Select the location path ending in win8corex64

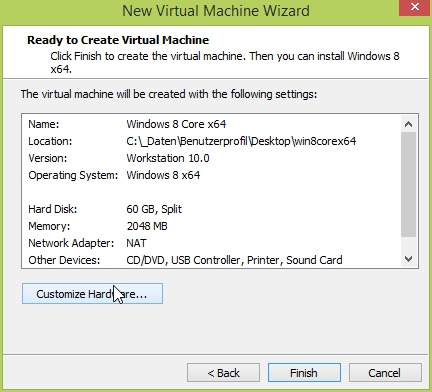click(x=241, y=141)
